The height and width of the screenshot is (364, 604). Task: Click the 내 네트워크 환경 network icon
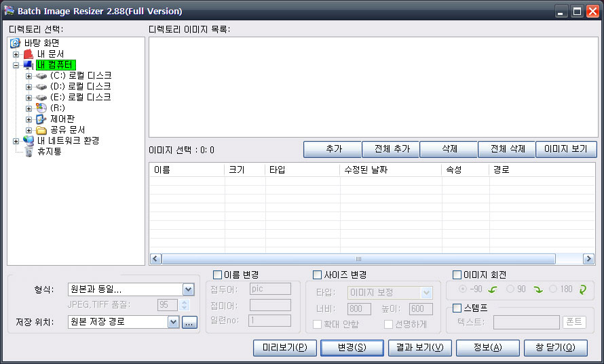tap(29, 140)
